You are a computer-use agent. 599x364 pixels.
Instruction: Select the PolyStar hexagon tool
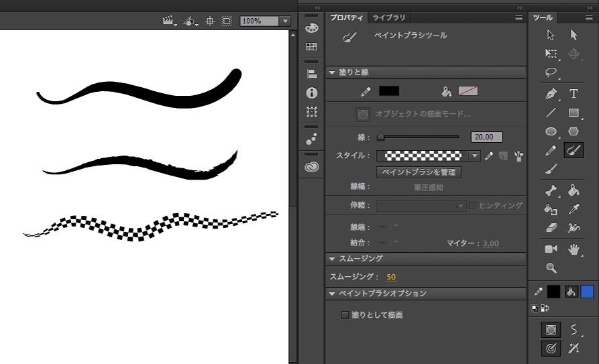574,131
